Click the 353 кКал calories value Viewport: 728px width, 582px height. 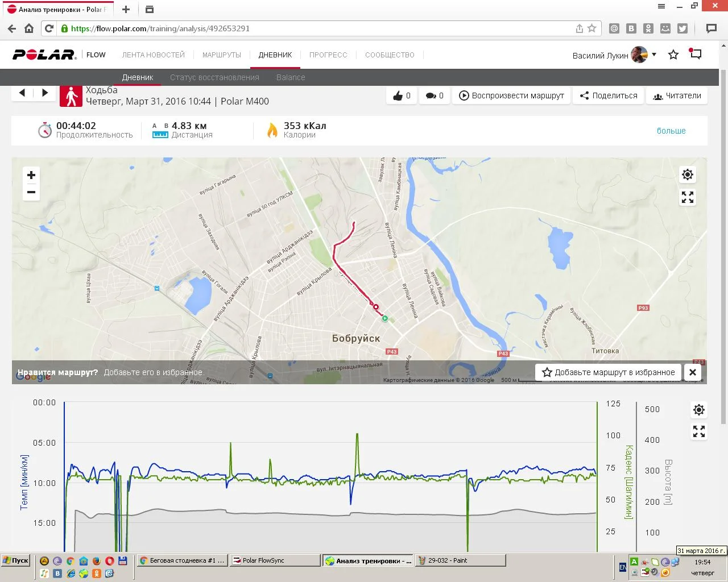click(305, 126)
